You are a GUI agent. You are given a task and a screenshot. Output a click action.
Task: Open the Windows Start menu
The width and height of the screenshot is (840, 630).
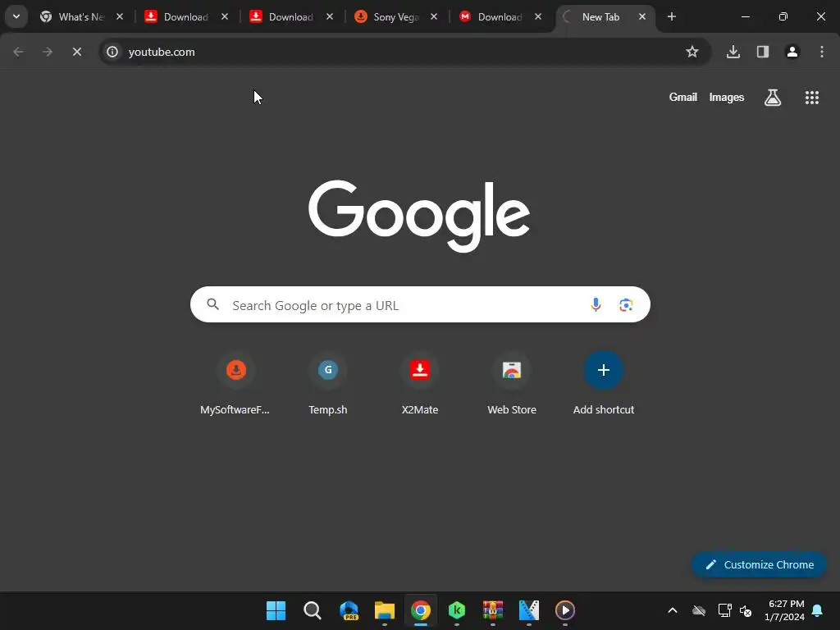tap(276, 610)
